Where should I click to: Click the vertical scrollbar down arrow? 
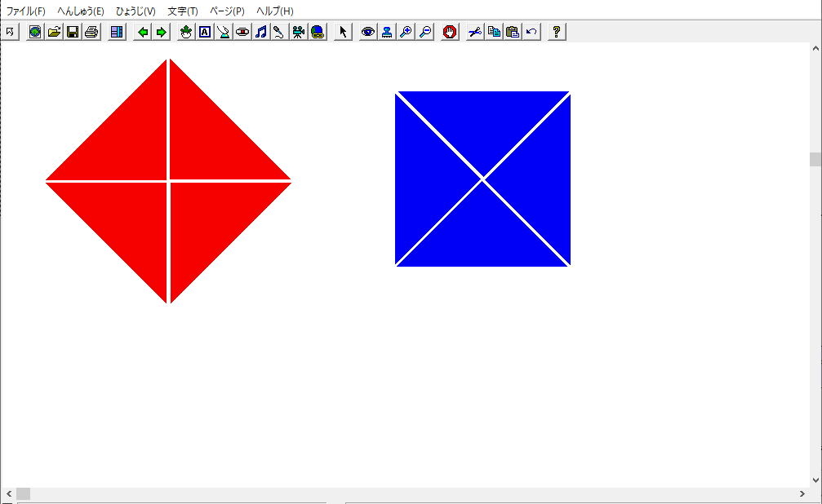815,480
